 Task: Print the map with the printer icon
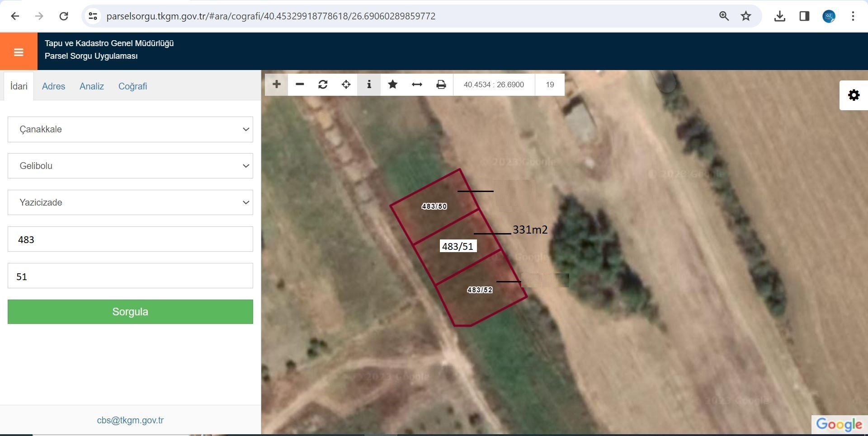(x=441, y=84)
